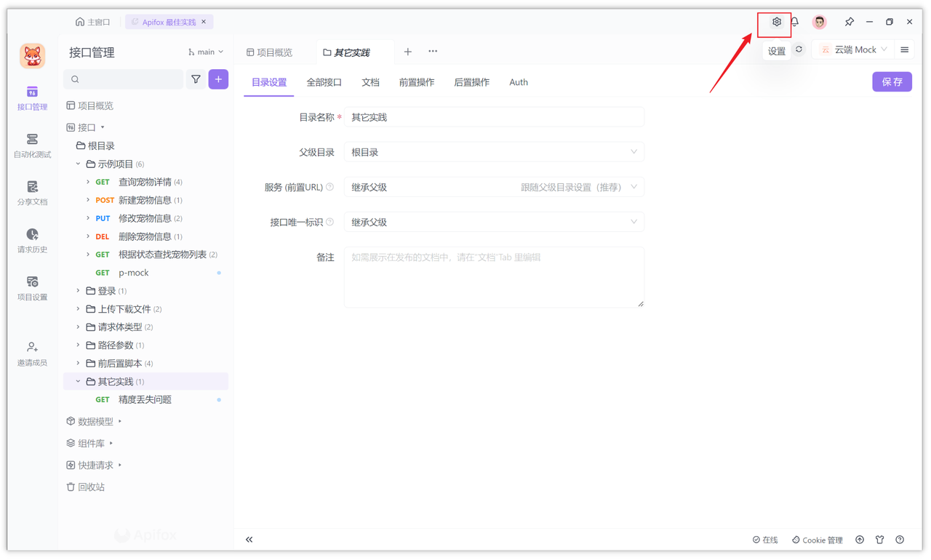Switch to the 文档 tab

click(x=370, y=82)
